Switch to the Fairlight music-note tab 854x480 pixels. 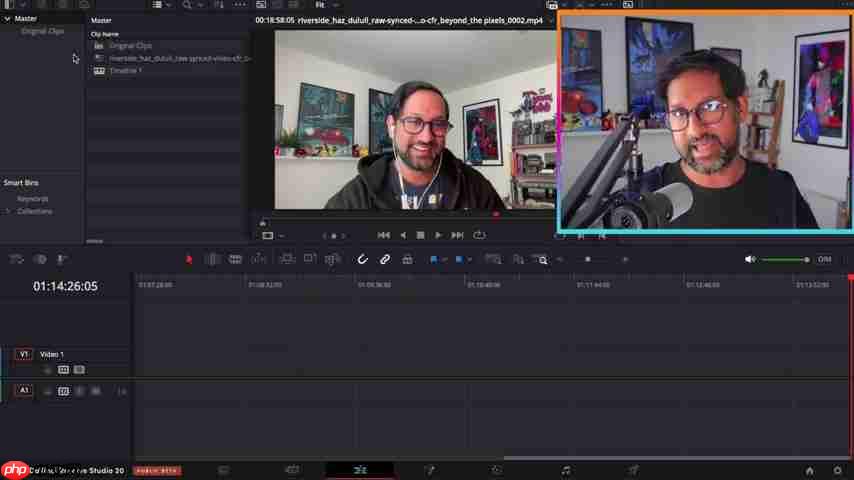pos(566,470)
